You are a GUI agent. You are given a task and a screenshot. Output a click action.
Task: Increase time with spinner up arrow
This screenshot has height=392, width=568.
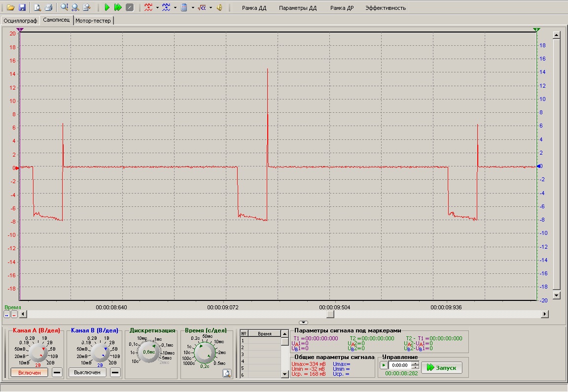pyautogui.click(x=416, y=363)
